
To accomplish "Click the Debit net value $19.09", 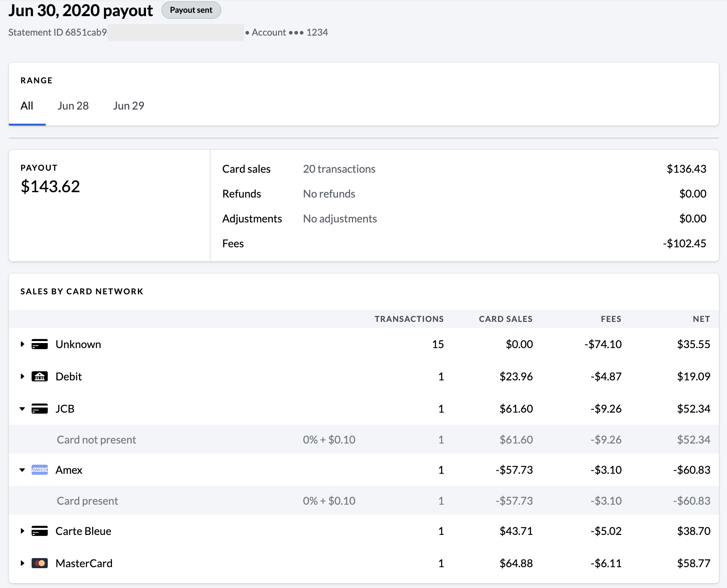I will 693,376.
